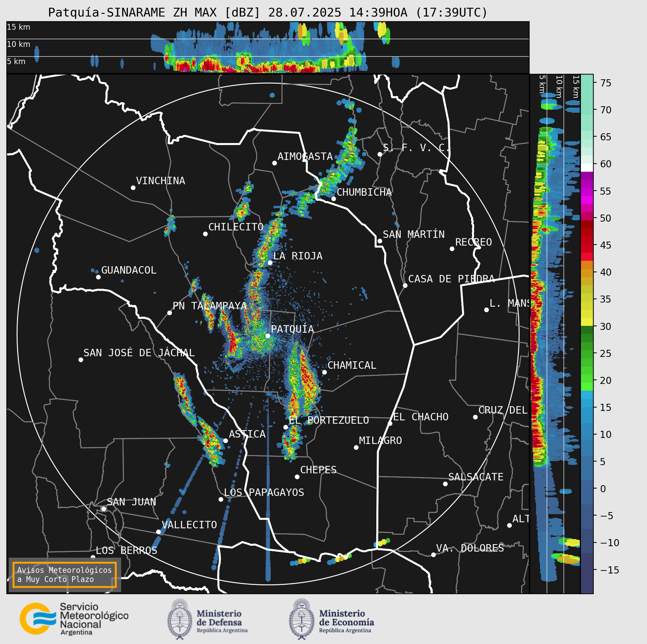
Task: Click the magenta 55 dBZ color band
Action: [x=587, y=192]
